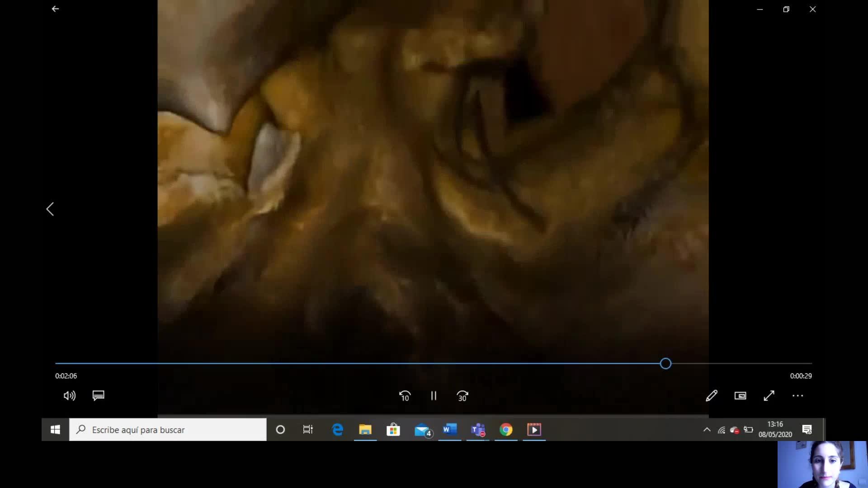This screenshot has width=868, height=488.
Task: Go to previous item with left chevron
Action: point(50,209)
